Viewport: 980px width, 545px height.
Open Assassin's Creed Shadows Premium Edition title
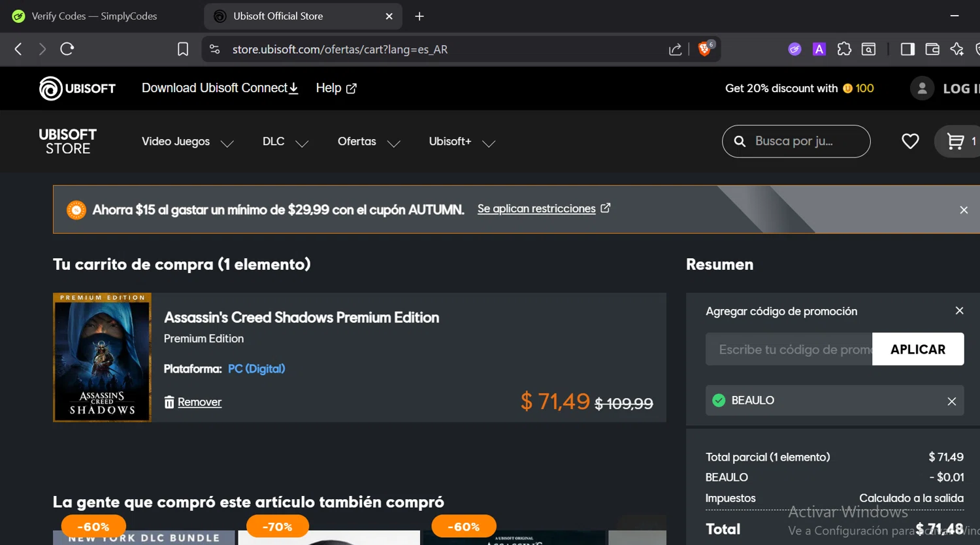click(301, 318)
